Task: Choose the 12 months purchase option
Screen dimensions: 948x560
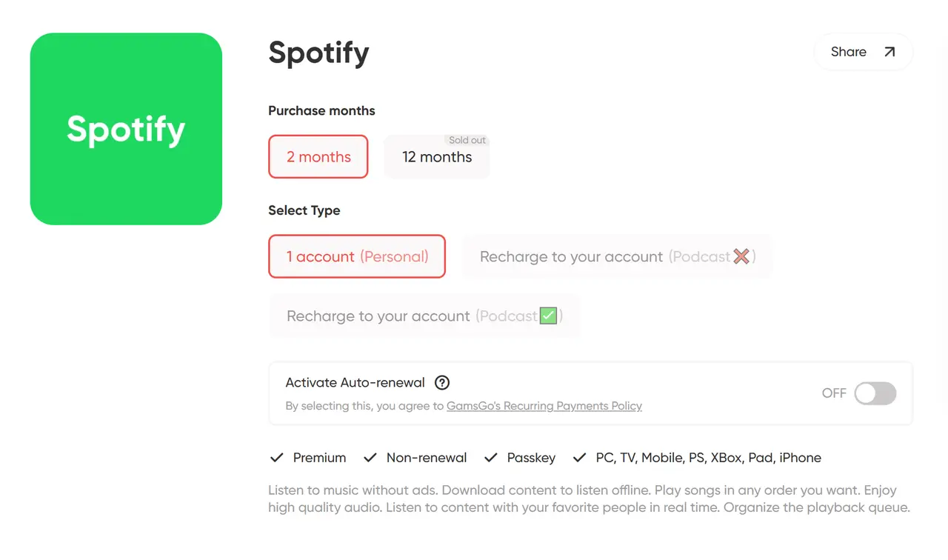Action: click(437, 158)
